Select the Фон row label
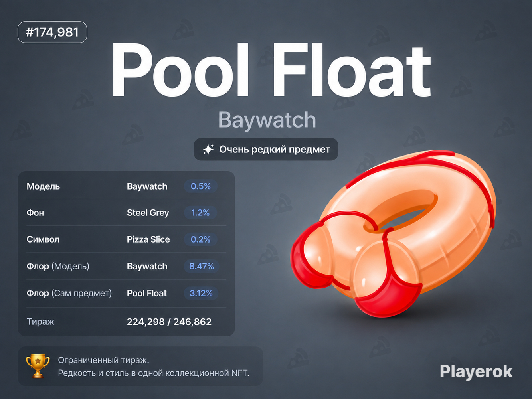Screen dimensions: 532x399 [35, 213]
